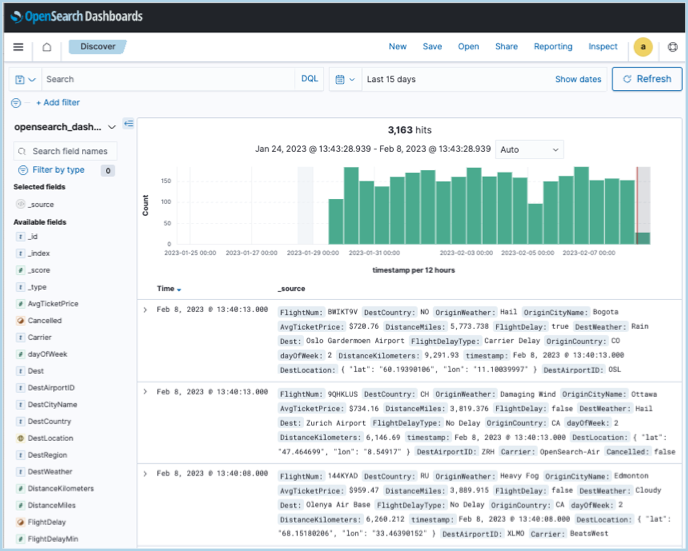Open the Auto interval dropdown
Screen dimensions: 688x551
pyautogui.click(x=529, y=150)
